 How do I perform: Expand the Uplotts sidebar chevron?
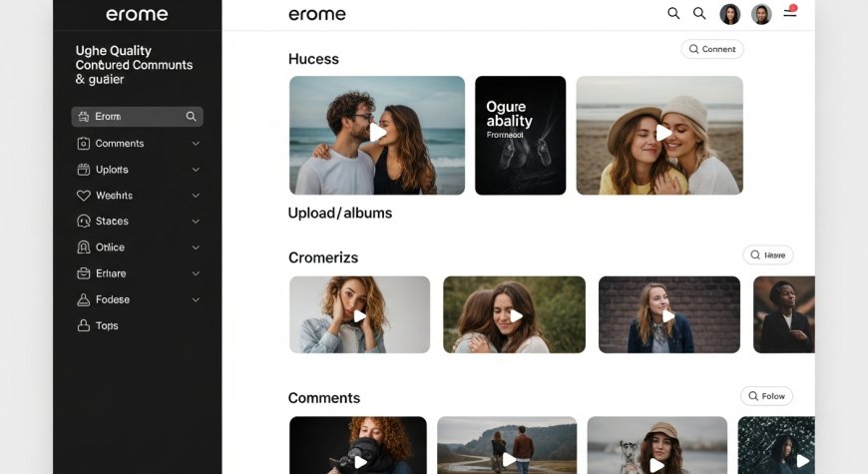196,170
